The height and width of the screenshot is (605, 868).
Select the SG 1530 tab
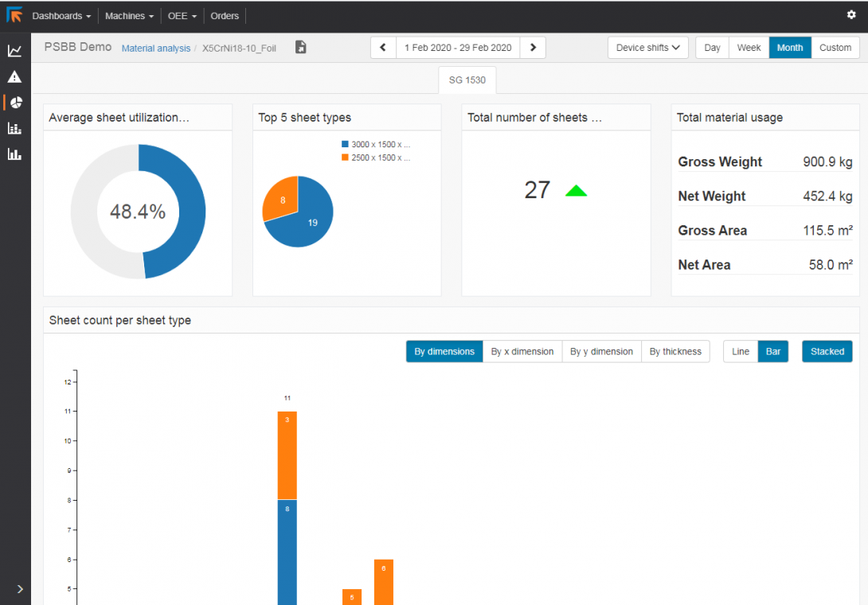point(467,80)
